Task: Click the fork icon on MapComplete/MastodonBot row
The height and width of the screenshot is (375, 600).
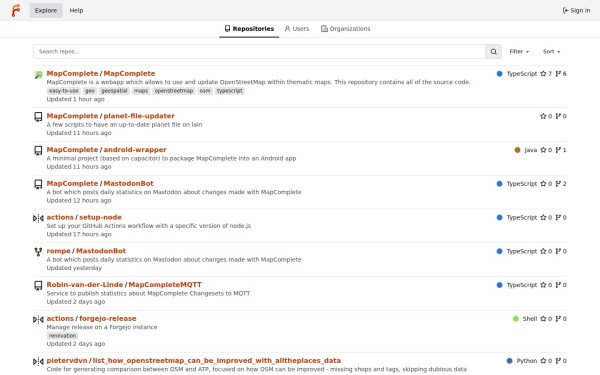Action: click(558, 184)
